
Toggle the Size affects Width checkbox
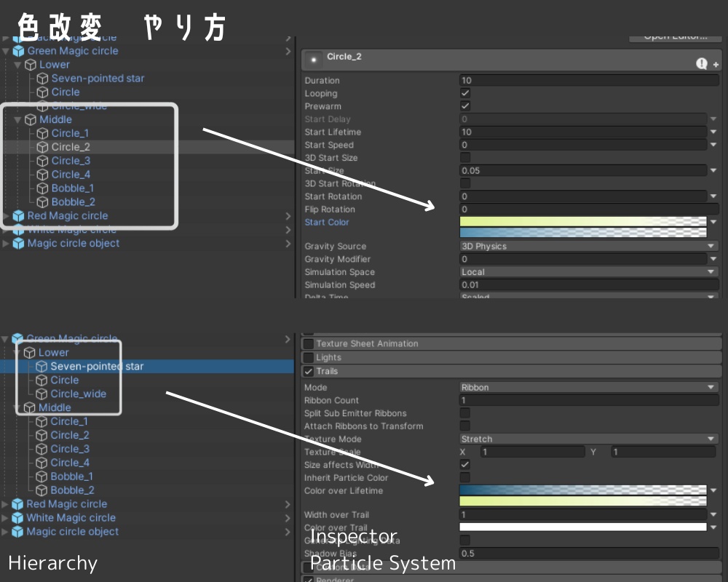pos(464,465)
